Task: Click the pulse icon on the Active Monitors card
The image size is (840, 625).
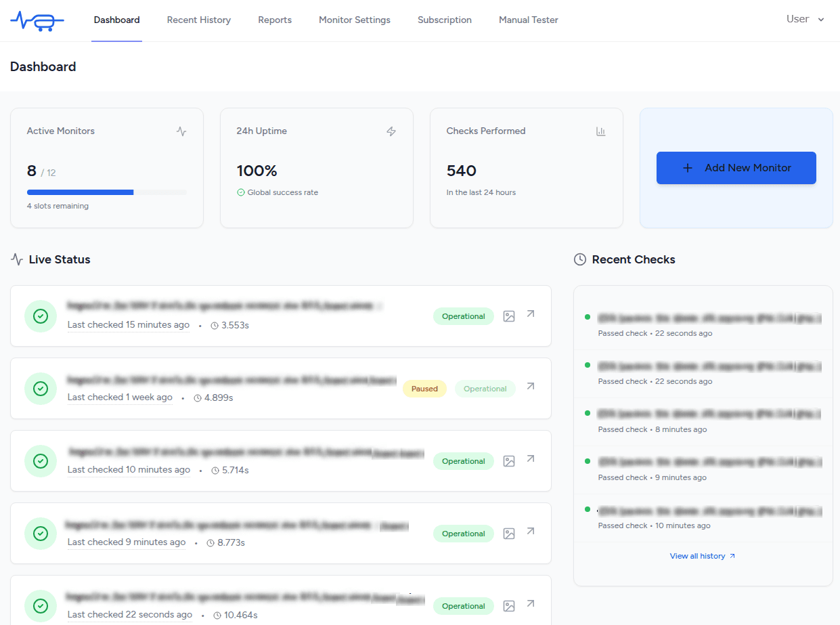Action: click(x=181, y=131)
